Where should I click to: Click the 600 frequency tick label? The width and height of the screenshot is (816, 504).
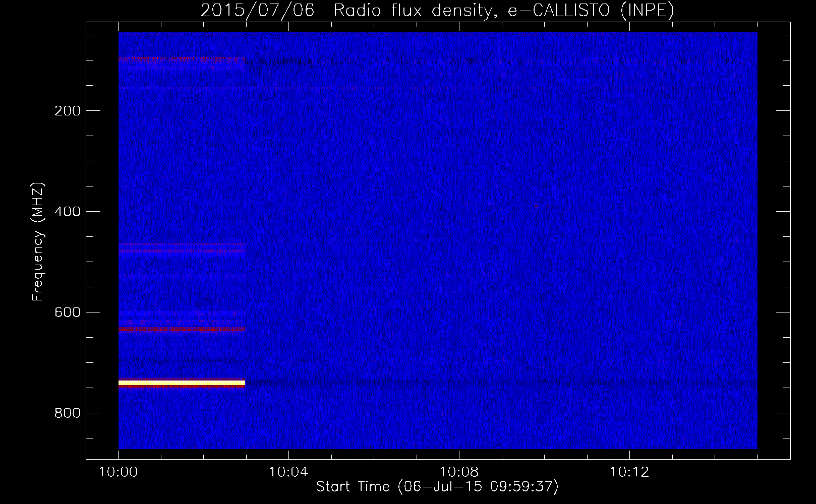click(x=68, y=312)
